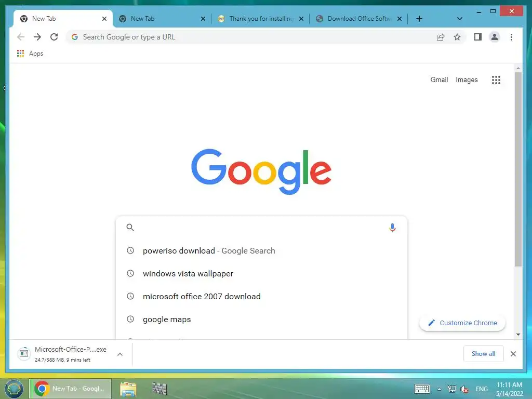Choose microsoft office 2007 download suggestion

(x=261, y=296)
